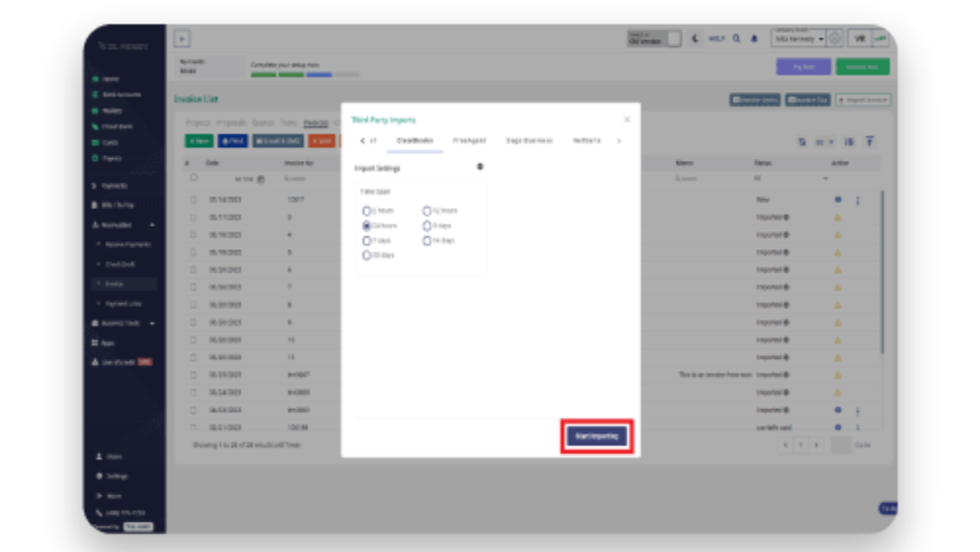Viewport: 980px width, 552px height.
Task: Click the filter funnel icon above table
Action: (x=869, y=142)
